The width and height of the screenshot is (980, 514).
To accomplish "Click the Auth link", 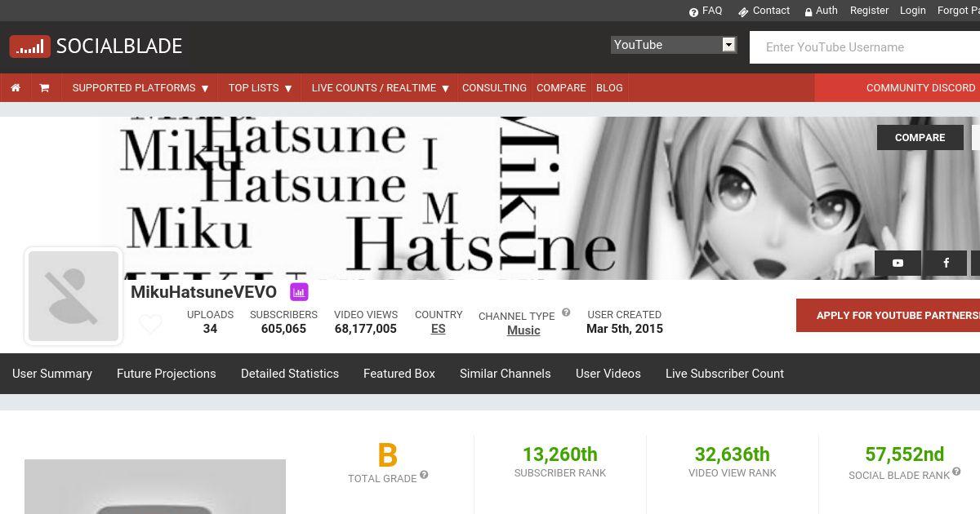I will pyautogui.click(x=826, y=11).
